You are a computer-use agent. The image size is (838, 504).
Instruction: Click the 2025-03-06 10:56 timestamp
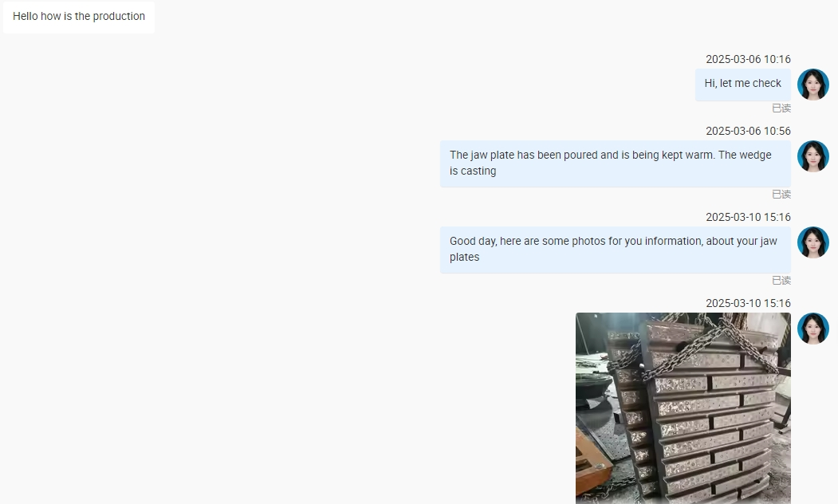pos(748,131)
